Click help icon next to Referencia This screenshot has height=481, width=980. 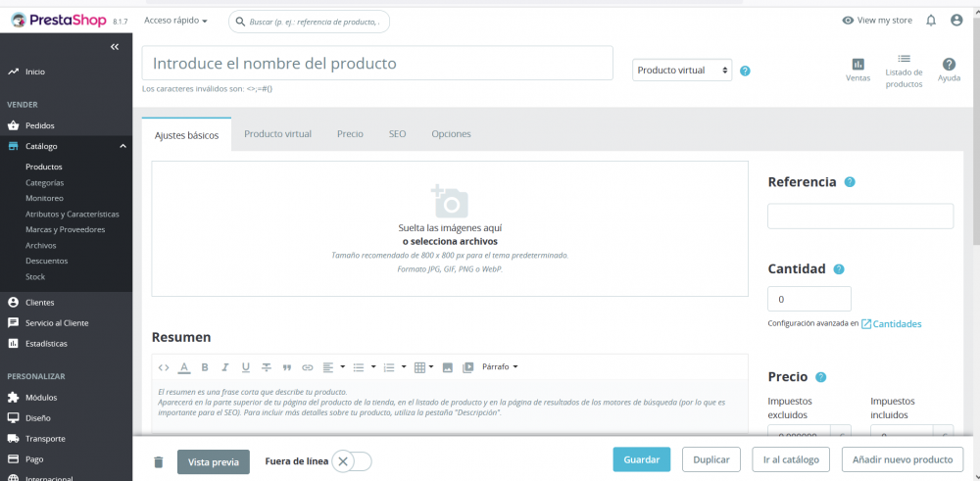(x=850, y=182)
